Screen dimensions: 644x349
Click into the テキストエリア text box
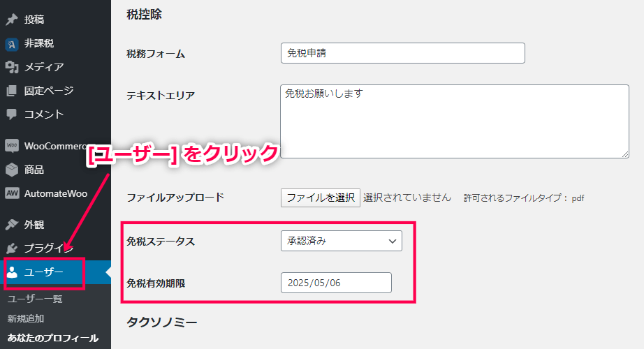coord(454,121)
